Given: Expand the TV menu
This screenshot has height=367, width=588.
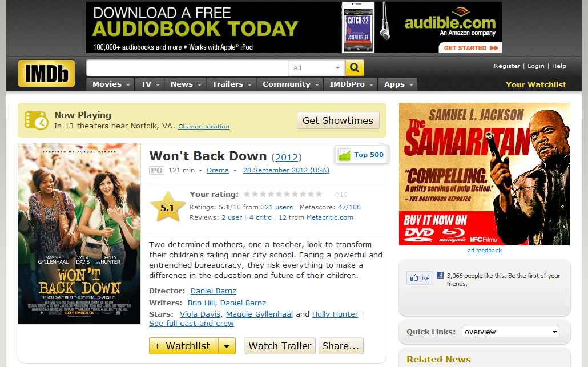Looking at the screenshot, I should (150, 84).
